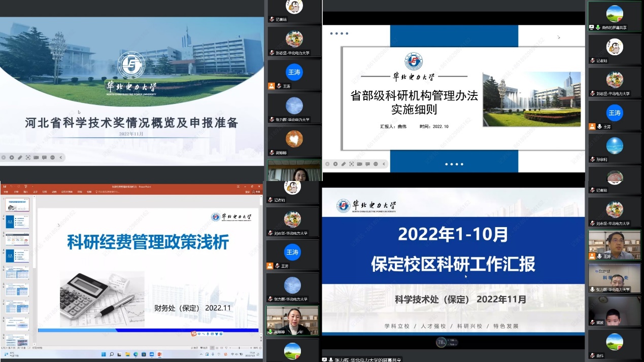The image size is (644, 362).
Task: Open the Windows Start button on taskbar
Action: [x=104, y=354]
